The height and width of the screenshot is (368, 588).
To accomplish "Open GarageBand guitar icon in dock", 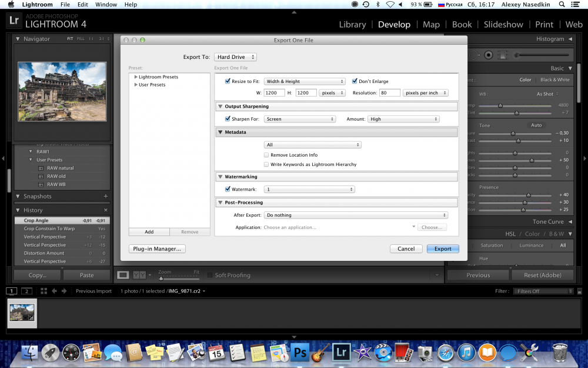I will pyautogui.click(x=320, y=353).
